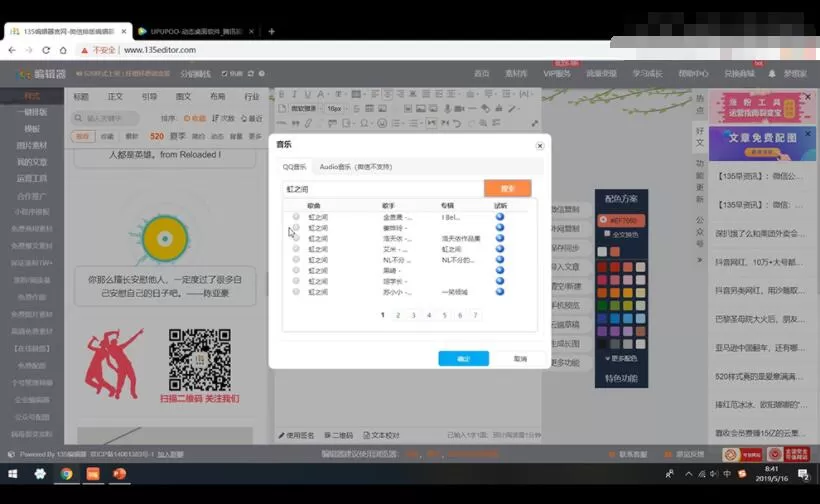Click the notification bell icon in header
820x504 pixels.
click(771, 74)
